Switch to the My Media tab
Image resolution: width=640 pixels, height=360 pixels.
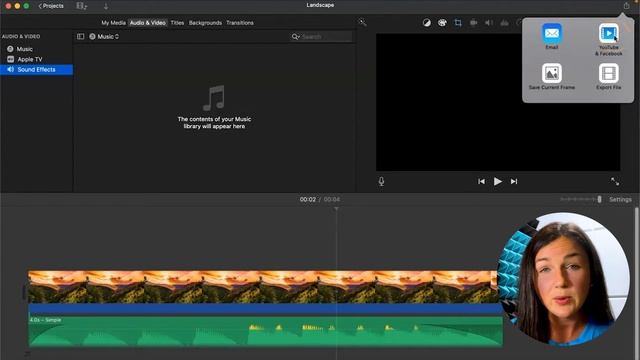coord(113,23)
